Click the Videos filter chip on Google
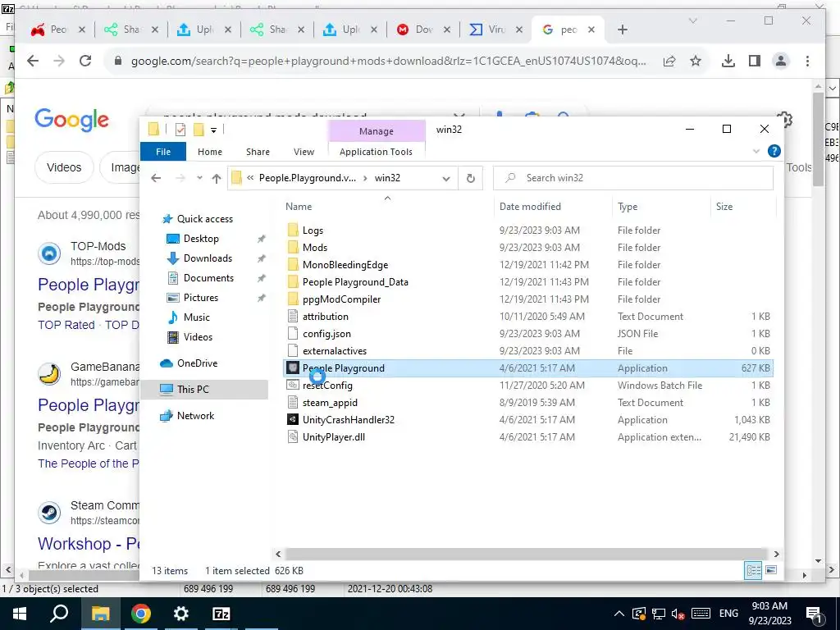Viewport: 840px width, 630px height. coord(64,167)
